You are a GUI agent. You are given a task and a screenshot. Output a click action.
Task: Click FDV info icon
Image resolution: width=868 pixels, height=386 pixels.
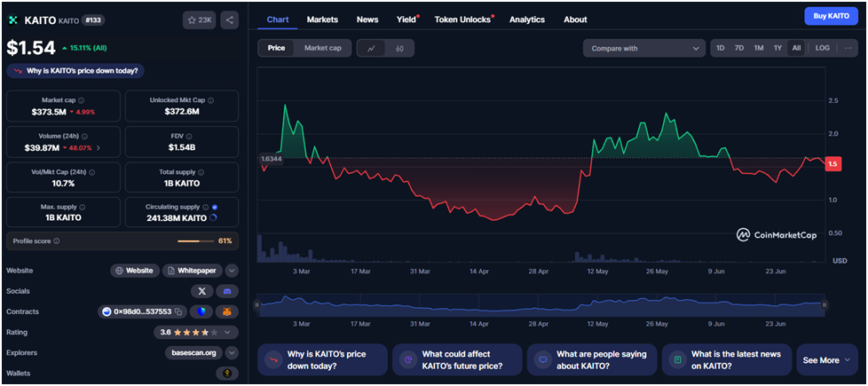tap(189, 137)
